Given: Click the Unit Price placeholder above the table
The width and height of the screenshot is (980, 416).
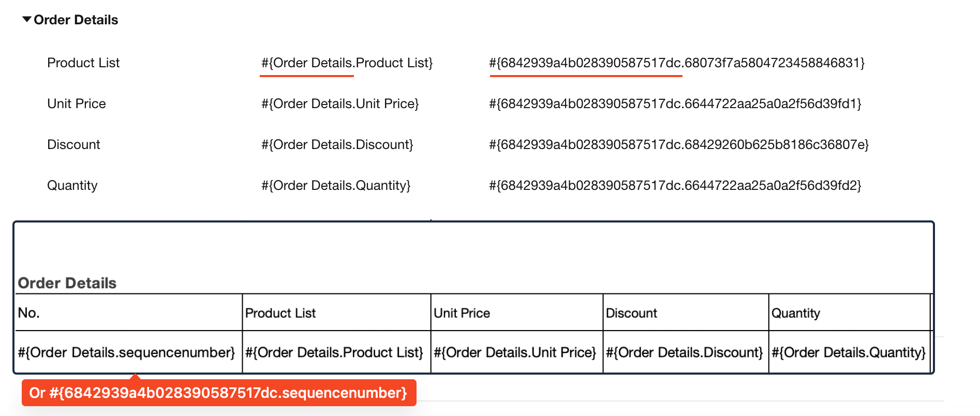Looking at the screenshot, I should 340,104.
